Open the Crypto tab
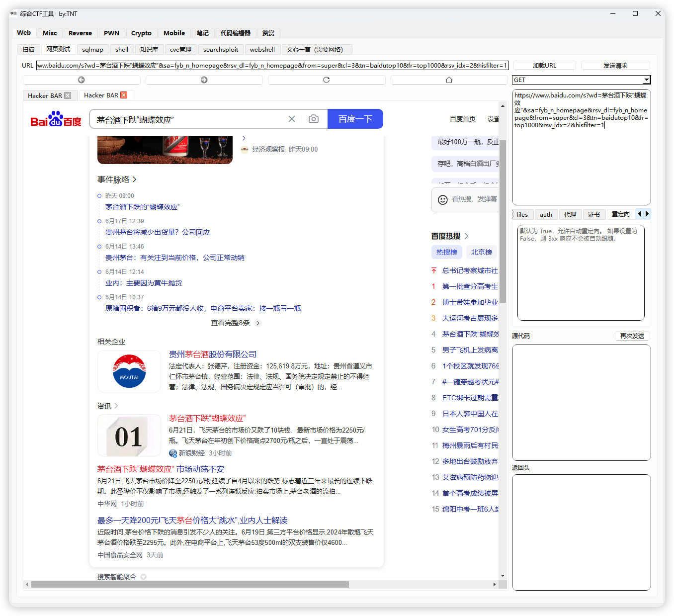The width and height of the screenshot is (674, 616). 141,33
